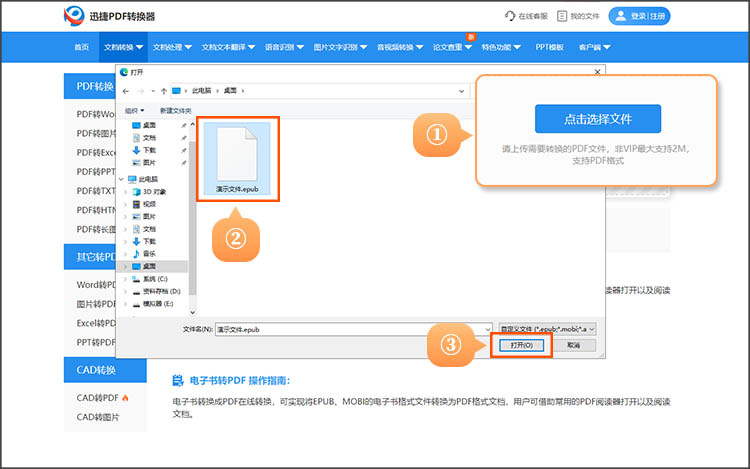Open 我的文件 document icon in header

click(x=562, y=16)
